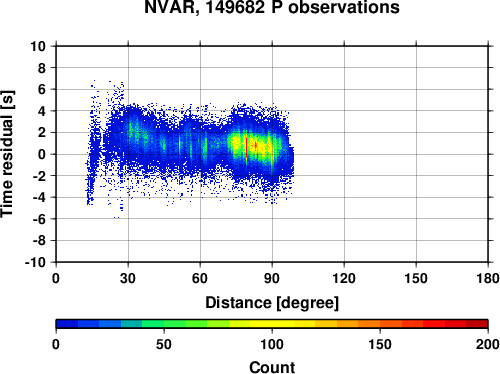500x374 pixels.
Task: Click the 'Distance [degree]' axis label
Action: (x=272, y=303)
